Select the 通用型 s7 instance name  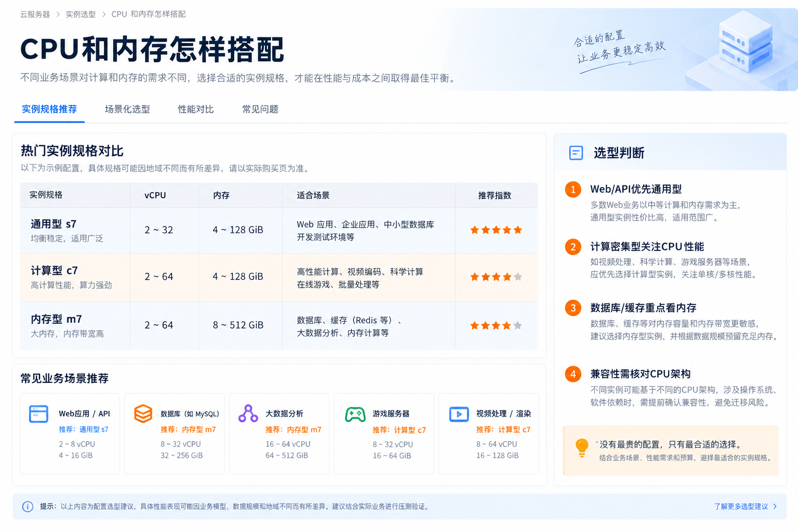pyautogui.click(x=54, y=224)
